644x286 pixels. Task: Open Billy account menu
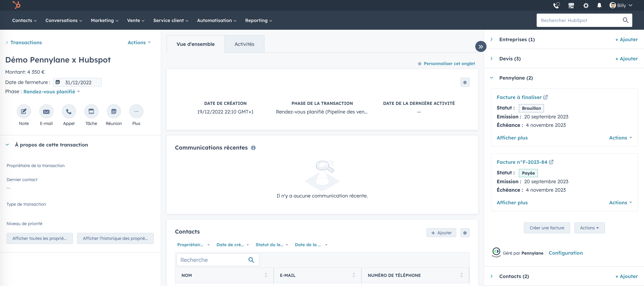tap(621, 5)
